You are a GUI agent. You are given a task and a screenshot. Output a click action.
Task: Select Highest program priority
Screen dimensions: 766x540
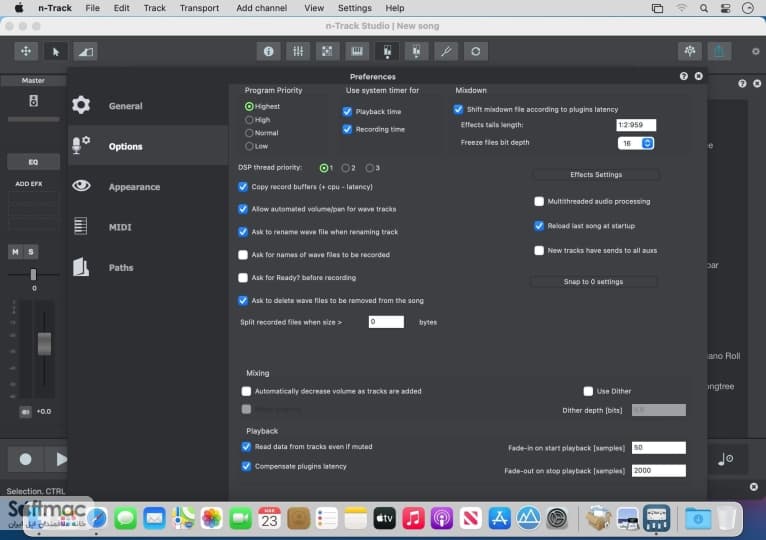coord(249,106)
